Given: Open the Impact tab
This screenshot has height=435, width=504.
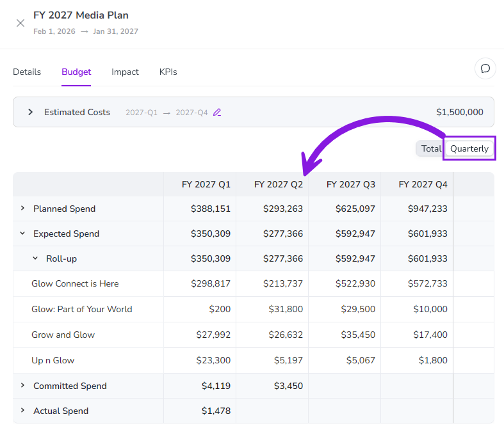Looking at the screenshot, I should pos(125,72).
